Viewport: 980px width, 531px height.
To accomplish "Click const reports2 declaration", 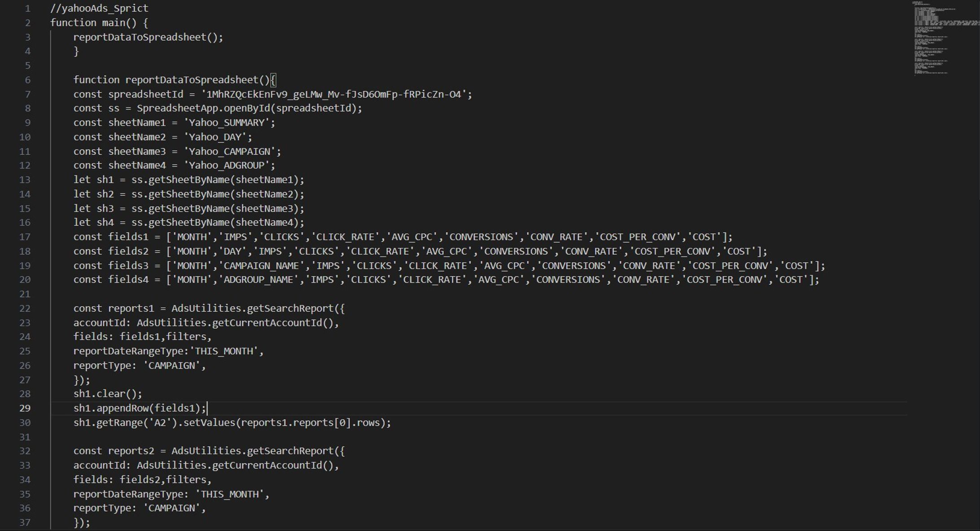I will point(114,451).
